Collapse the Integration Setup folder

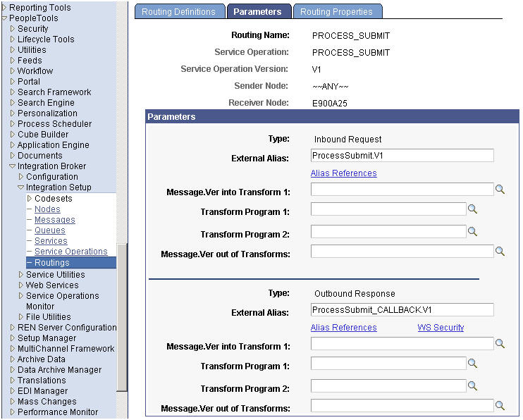(21, 187)
